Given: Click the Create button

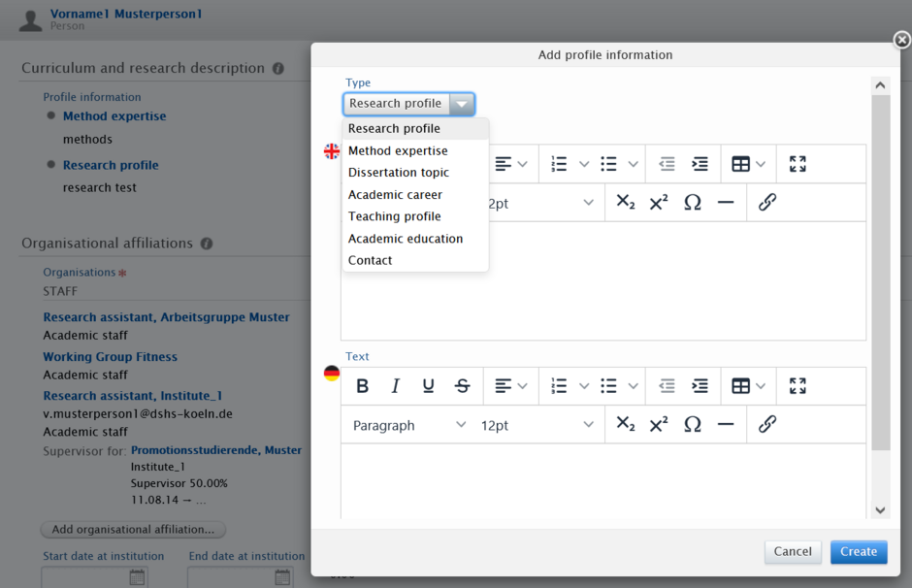Looking at the screenshot, I should pyautogui.click(x=859, y=551).
